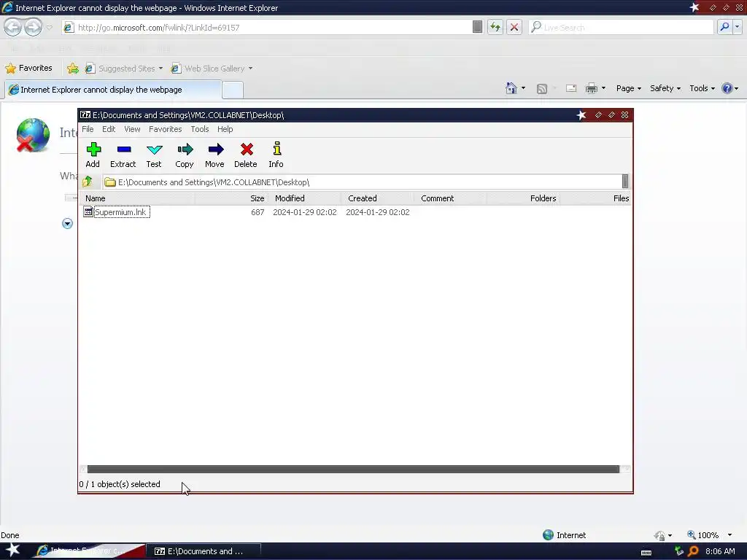Open Suggested Sites link
This screenshot has height=560, width=747.
(124, 69)
